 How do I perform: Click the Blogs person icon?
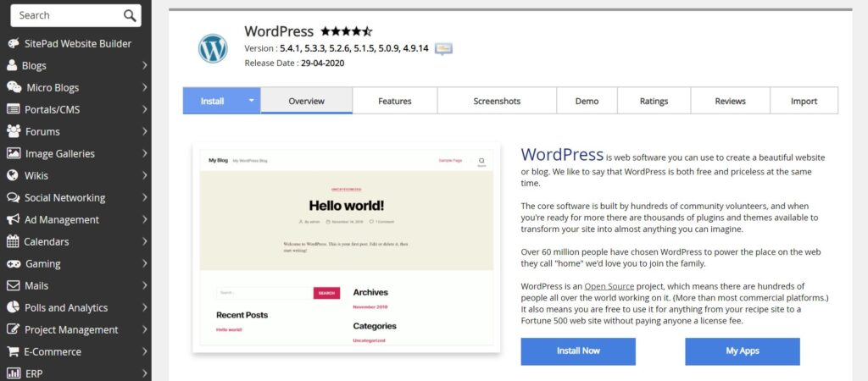(x=12, y=65)
